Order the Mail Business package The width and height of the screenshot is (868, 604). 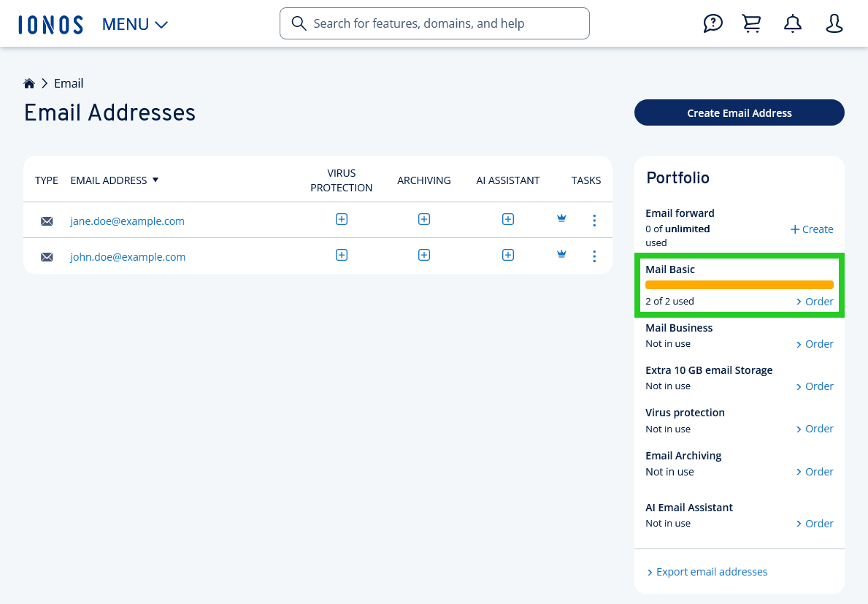[815, 344]
